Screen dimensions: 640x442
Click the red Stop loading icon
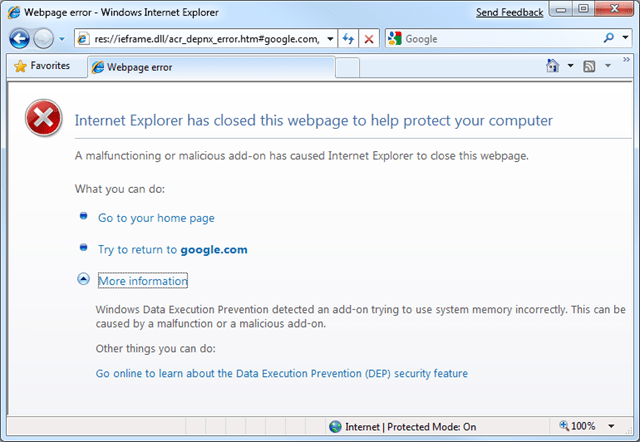point(369,39)
